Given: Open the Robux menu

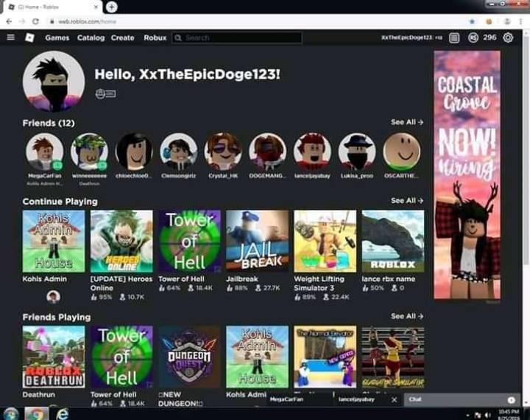Looking at the screenshot, I should pyautogui.click(x=155, y=38).
